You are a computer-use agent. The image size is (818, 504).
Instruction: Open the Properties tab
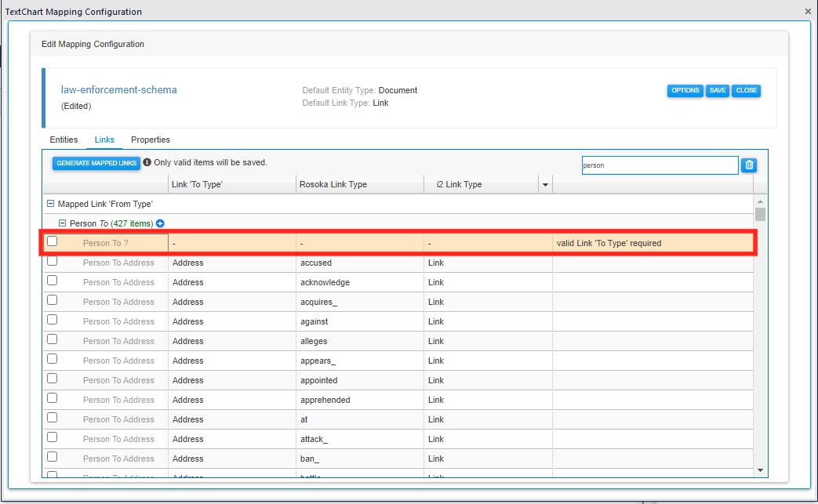[x=150, y=140]
